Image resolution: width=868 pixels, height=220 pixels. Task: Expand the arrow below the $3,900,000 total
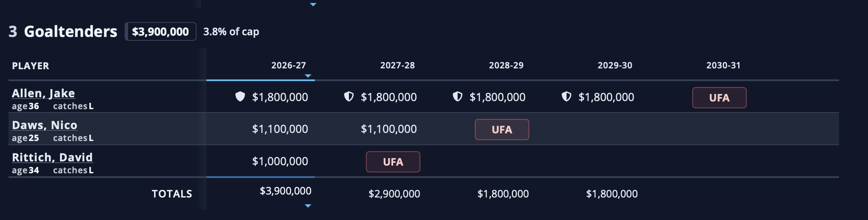tap(308, 206)
